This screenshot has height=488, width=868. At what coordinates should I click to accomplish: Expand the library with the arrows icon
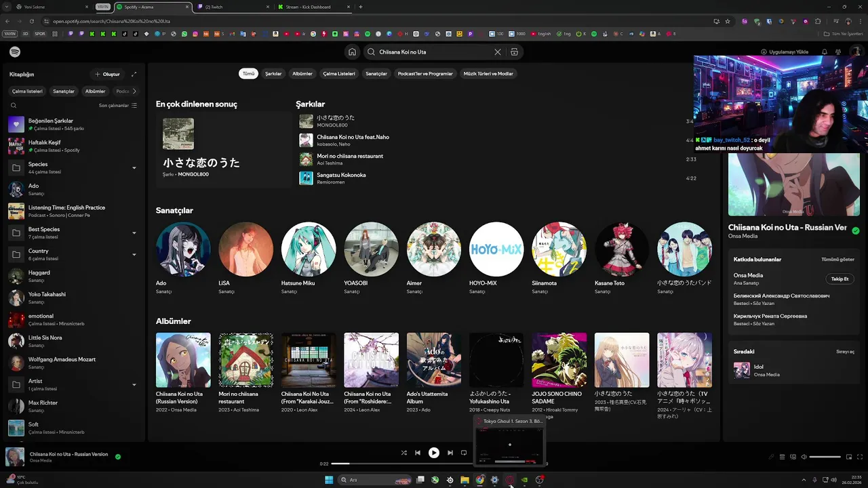click(x=134, y=75)
